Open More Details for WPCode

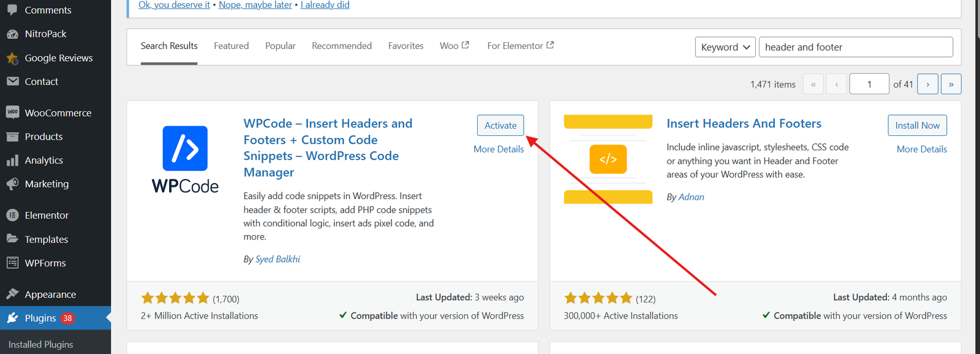point(499,149)
